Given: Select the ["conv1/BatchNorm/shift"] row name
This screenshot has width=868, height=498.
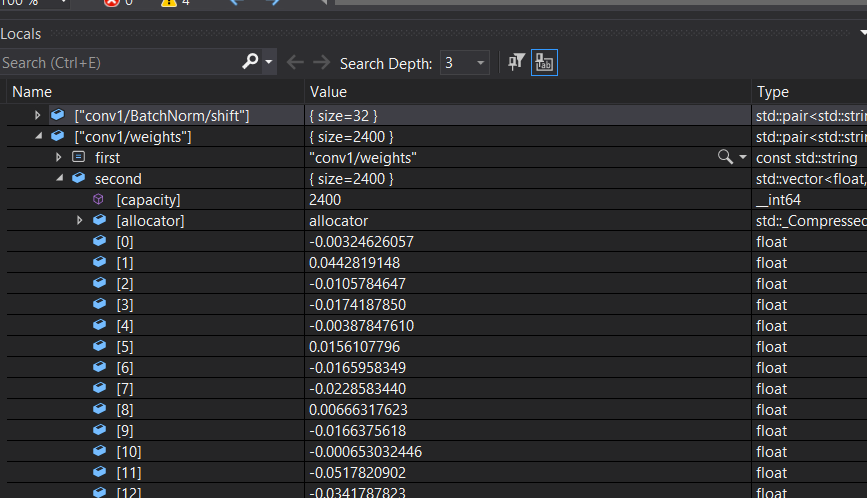Looking at the screenshot, I should coord(162,116).
